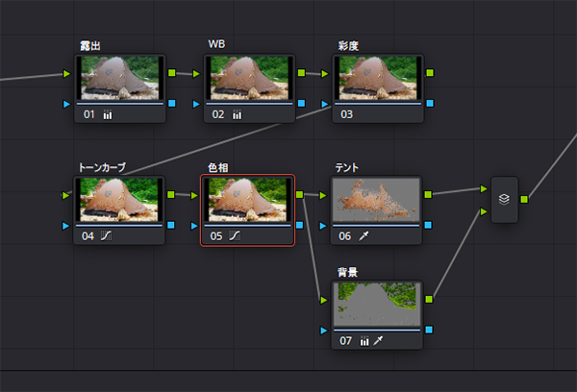
Task: Click blue key input of node 07
Action: point(324,331)
